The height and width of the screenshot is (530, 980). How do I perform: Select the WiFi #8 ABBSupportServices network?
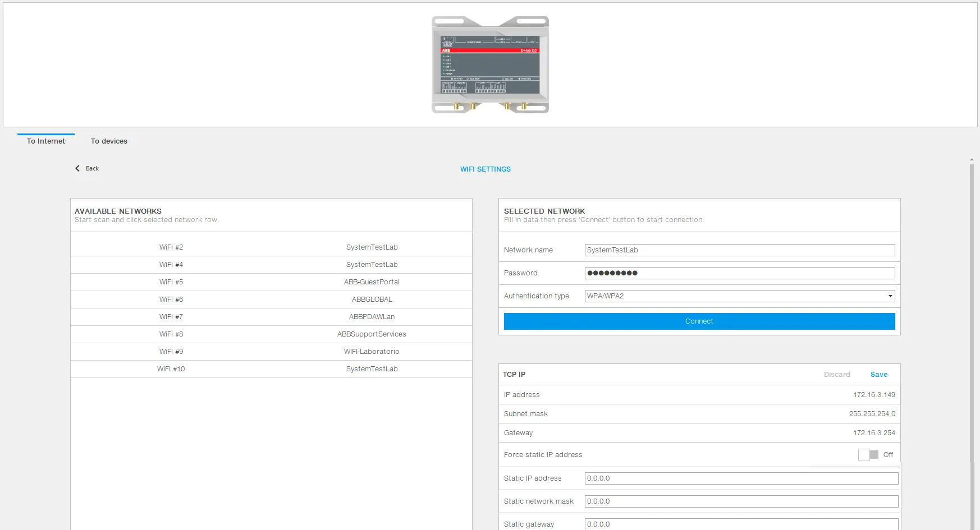[271, 334]
